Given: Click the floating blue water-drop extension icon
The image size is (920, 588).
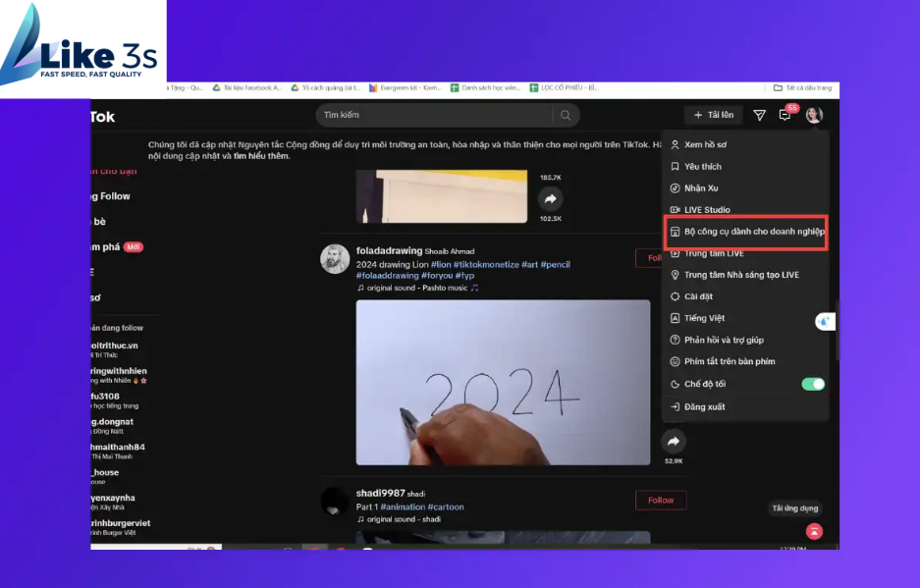Looking at the screenshot, I should 825,322.
